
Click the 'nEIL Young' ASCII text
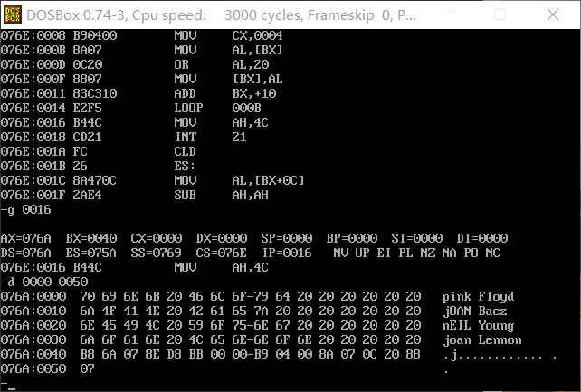point(478,326)
